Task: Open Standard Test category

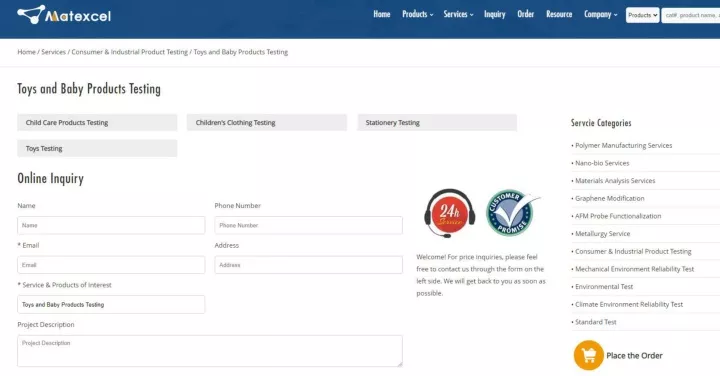Action: click(x=595, y=322)
